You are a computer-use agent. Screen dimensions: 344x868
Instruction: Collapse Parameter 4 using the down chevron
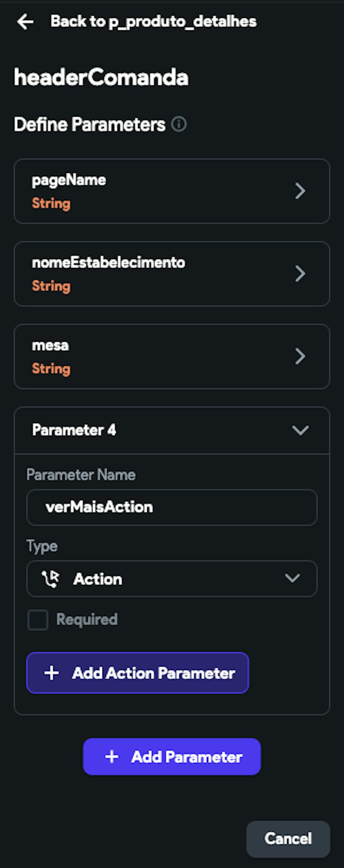pyautogui.click(x=300, y=430)
